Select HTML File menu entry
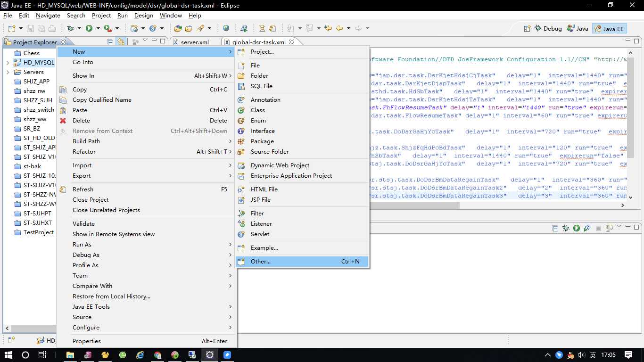The width and height of the screenshot is (644, 362). (302, 189)
